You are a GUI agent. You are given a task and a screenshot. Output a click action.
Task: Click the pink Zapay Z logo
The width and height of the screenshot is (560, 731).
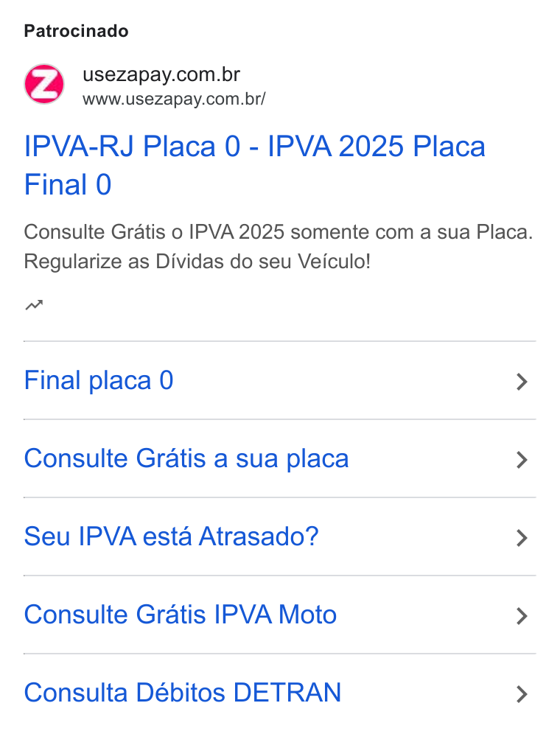[44, 85]
